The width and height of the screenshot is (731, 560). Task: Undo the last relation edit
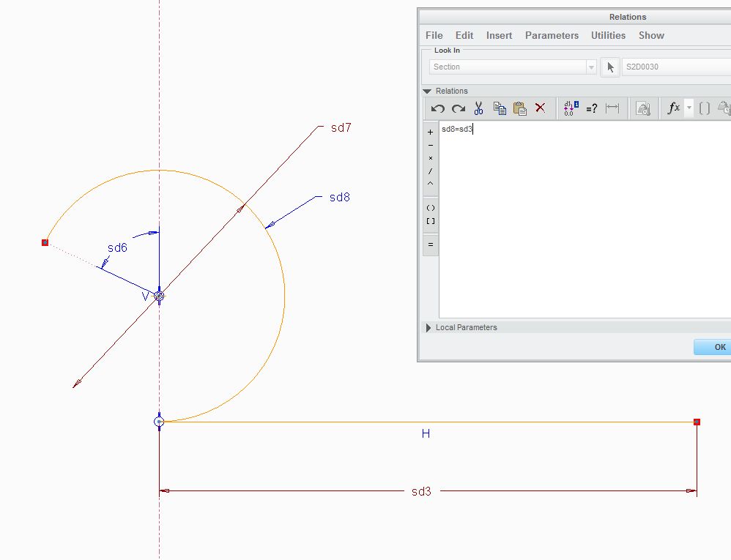437,108
